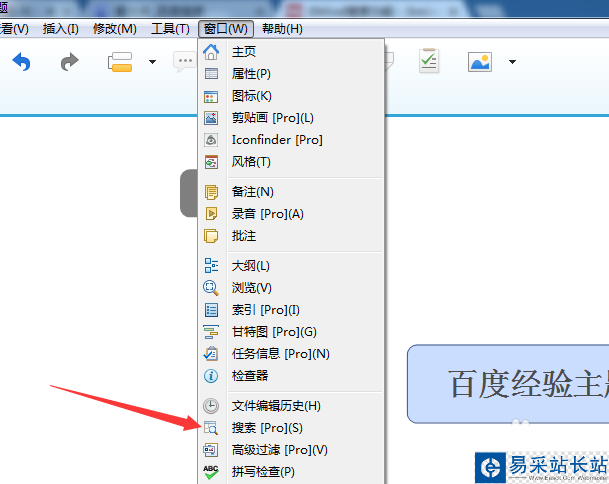Click the checklist task toolbar icon

pos(429,61)
